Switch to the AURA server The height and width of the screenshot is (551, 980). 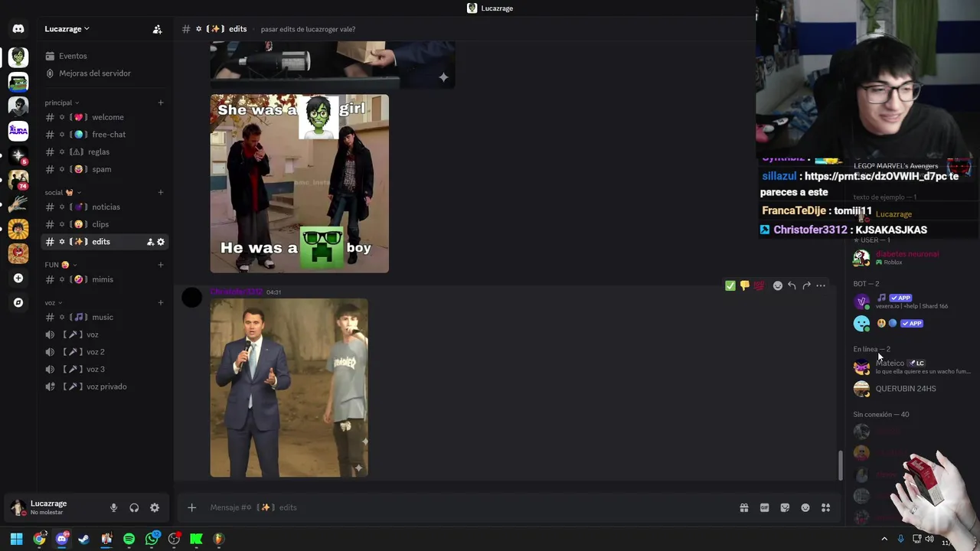pyautogui.click(x=18, y=131)
